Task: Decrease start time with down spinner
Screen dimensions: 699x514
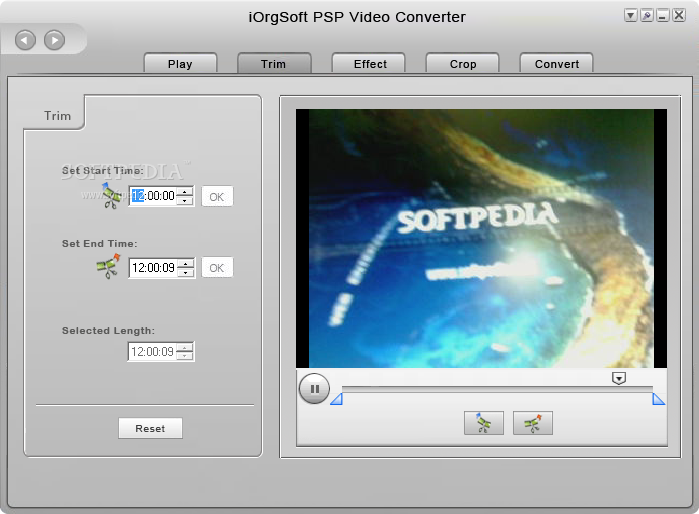Action: pyautogui.click(x=185, y=201)
